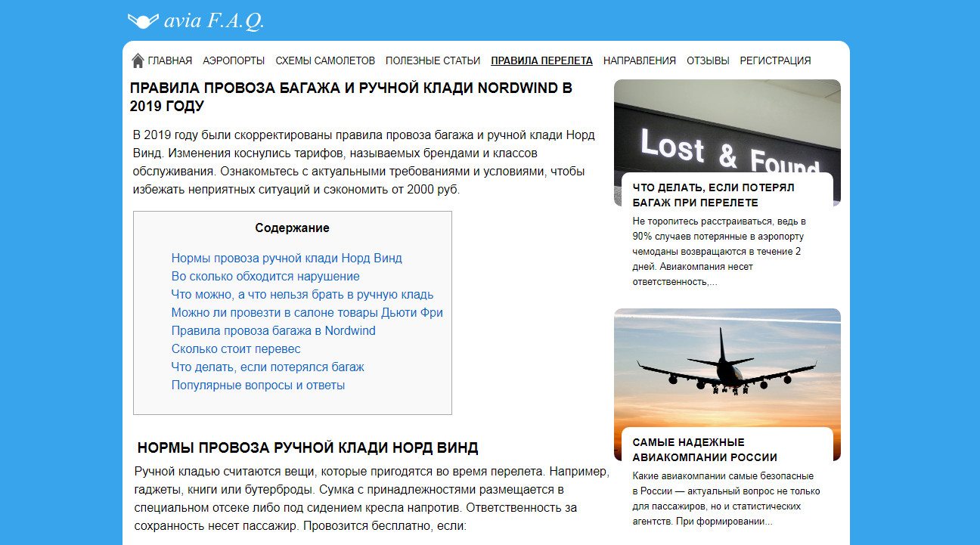
Task: Open the airplane sunset article image
Action: coord(727,367)
